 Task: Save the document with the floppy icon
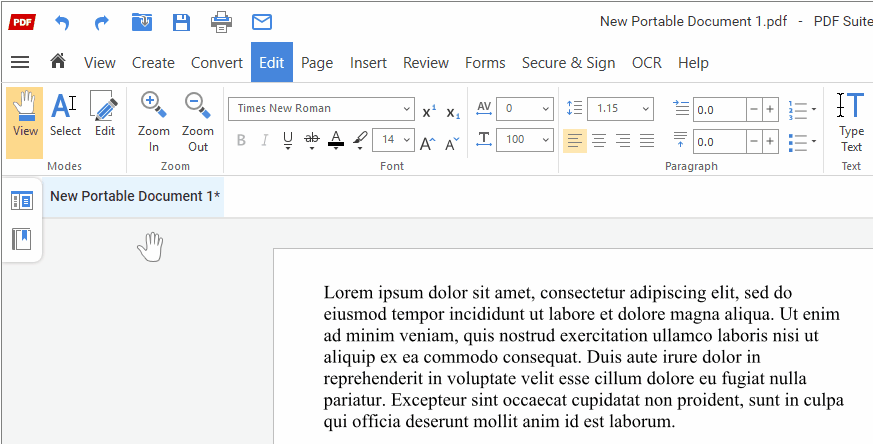pos(182,22)
